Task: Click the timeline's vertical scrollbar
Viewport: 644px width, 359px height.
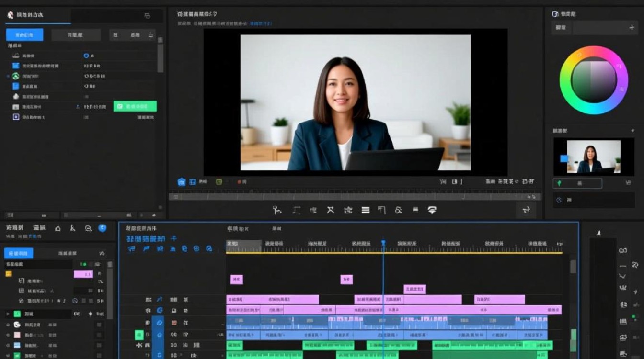Action: pos(573,266)
